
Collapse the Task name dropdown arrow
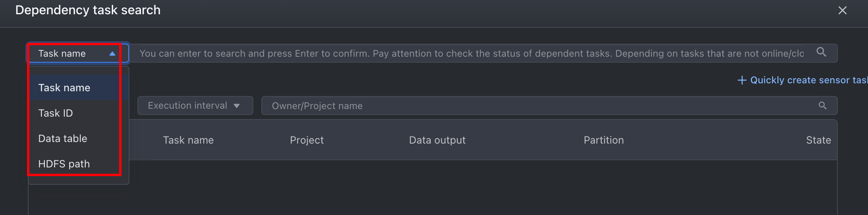pyautogui.click(x=112, y=54)
